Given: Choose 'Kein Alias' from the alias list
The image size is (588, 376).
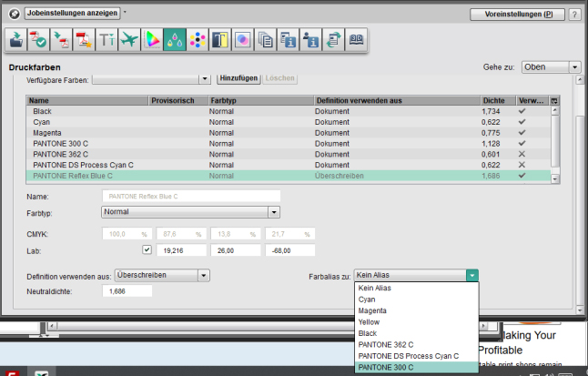Looking at the screenshot, I should coord(417,288).
